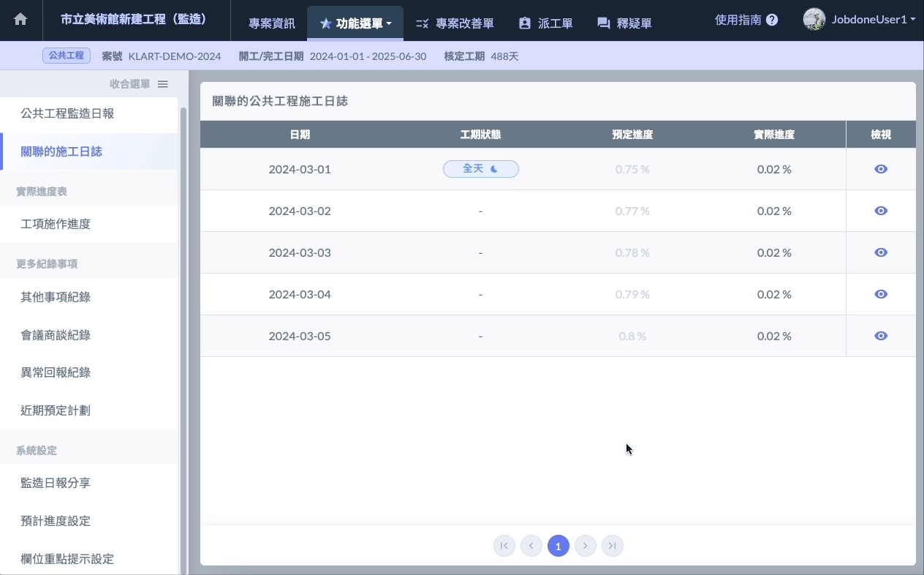Go to the next page arrow
This screenshot has height=575, width=924.
pos(586,546)
